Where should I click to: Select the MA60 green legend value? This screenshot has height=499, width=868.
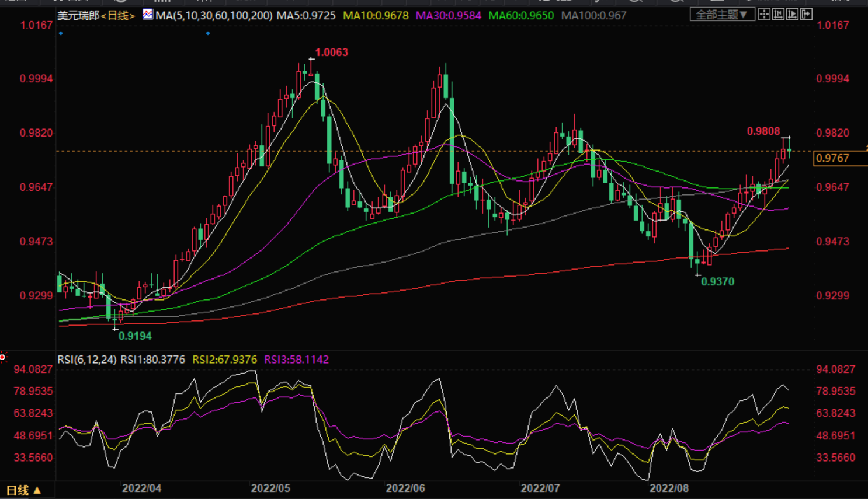[x=520, y=16]
